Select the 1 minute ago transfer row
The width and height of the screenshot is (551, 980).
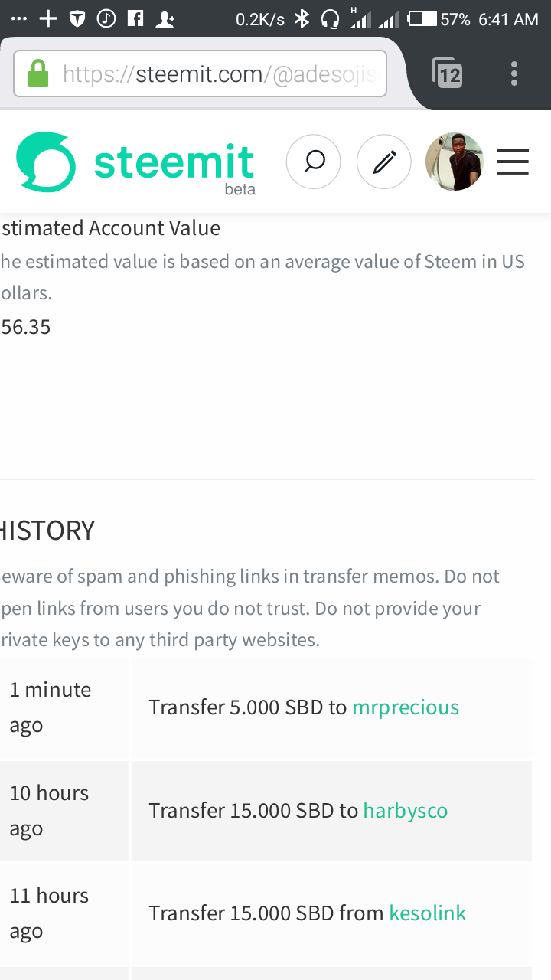(266, 707)
